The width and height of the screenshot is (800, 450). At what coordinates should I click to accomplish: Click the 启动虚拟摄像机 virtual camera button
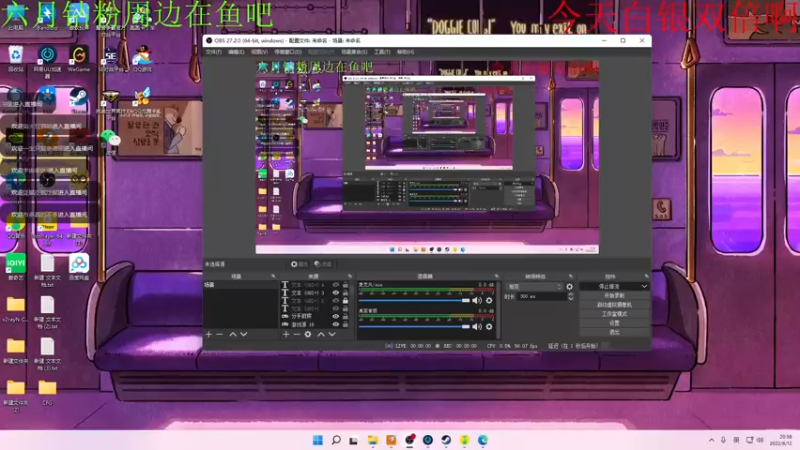click(614, 305)
